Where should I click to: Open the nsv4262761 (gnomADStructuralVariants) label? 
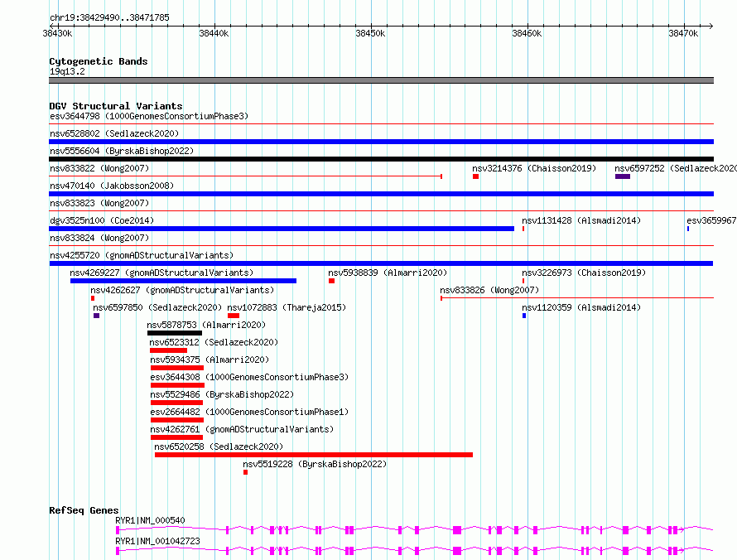[242, 429]
